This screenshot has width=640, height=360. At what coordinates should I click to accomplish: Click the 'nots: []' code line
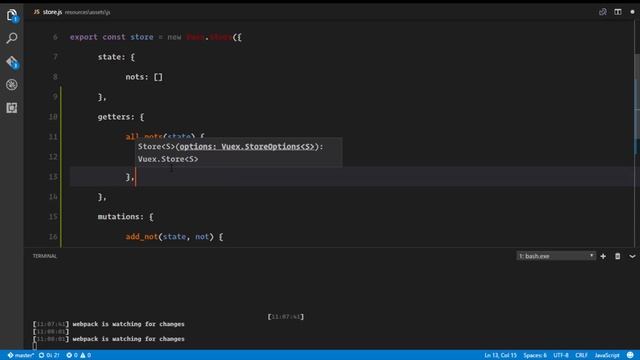(144, 77)
